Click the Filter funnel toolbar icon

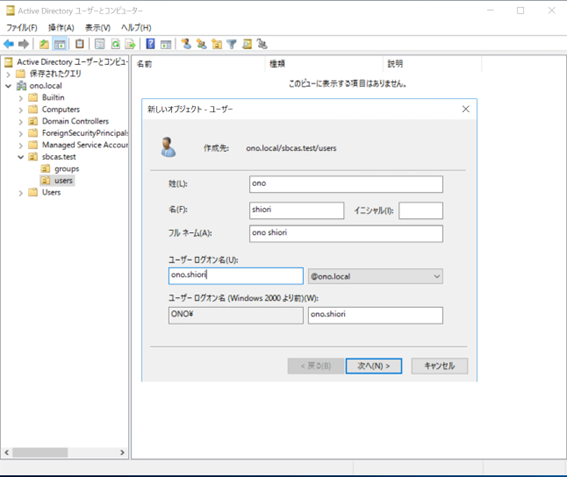coord(231,44)
